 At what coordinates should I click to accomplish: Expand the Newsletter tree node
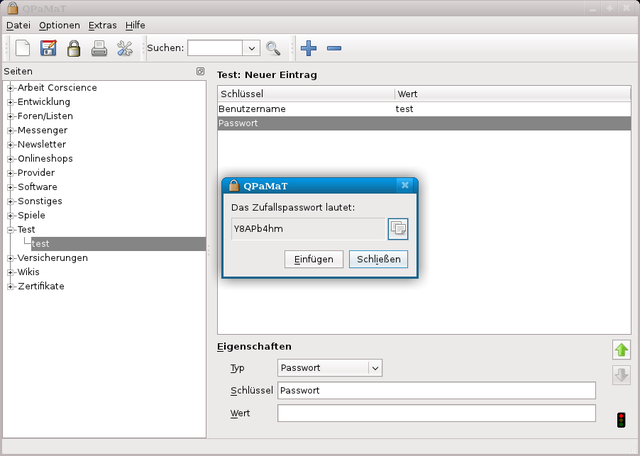tap(10, 145)
